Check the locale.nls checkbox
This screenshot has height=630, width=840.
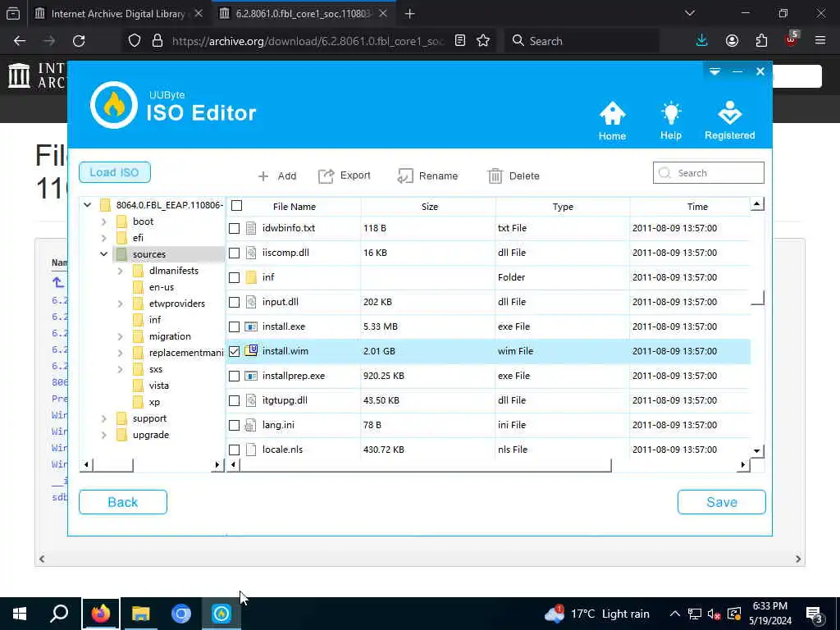tap(234, 450)
